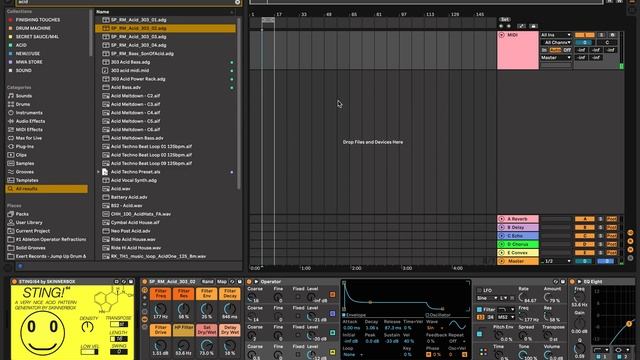Click the Rand button on rack
640x360 pixels.
coord(207,282)
